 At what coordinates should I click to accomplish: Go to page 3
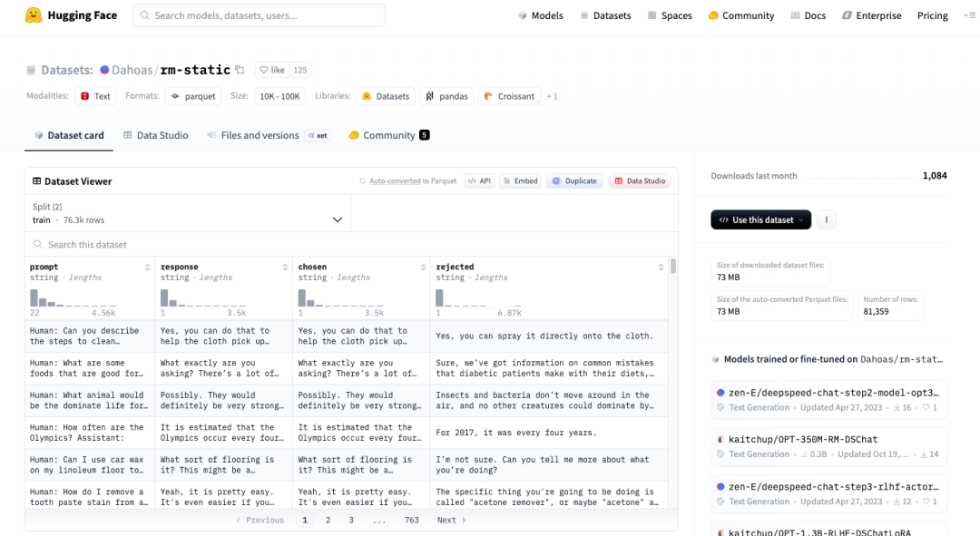(351, 520)
